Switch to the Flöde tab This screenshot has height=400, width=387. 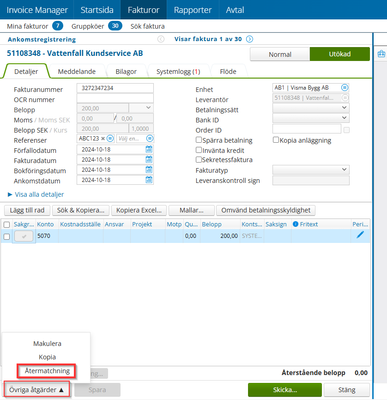click(228, 71)
